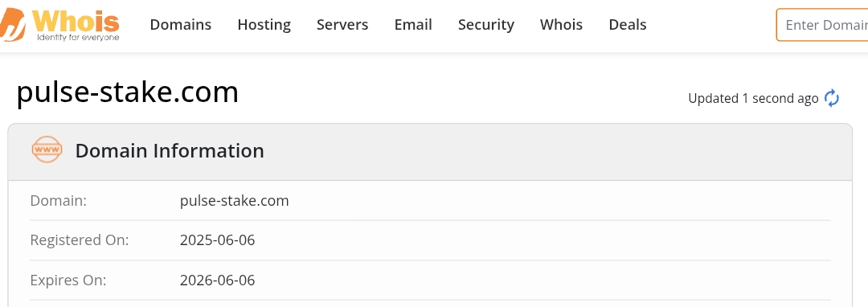Open the Hosting menu

click(264, 25)
